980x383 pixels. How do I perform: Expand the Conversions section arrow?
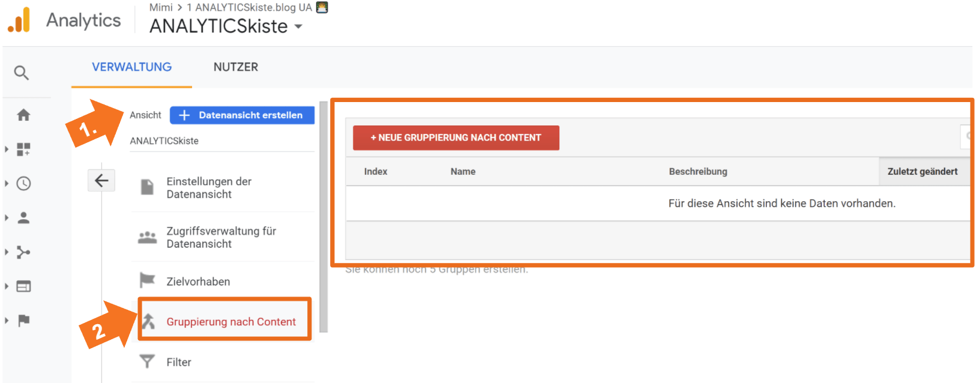click(x=7, y=321)
